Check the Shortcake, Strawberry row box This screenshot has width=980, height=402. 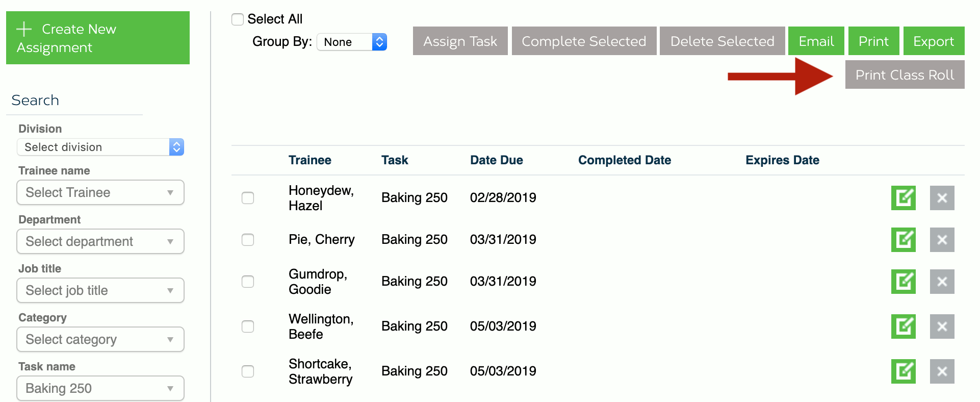coord(248,371)
